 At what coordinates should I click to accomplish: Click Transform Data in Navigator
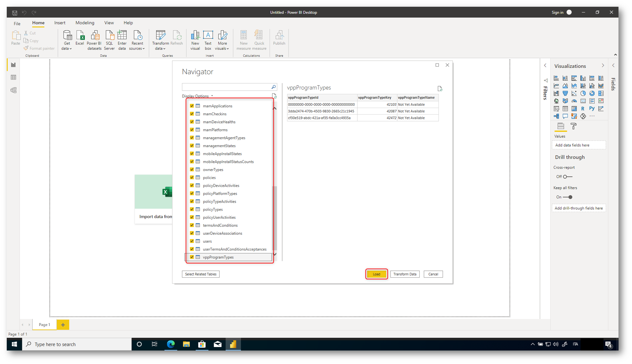(x=405, y=274)
